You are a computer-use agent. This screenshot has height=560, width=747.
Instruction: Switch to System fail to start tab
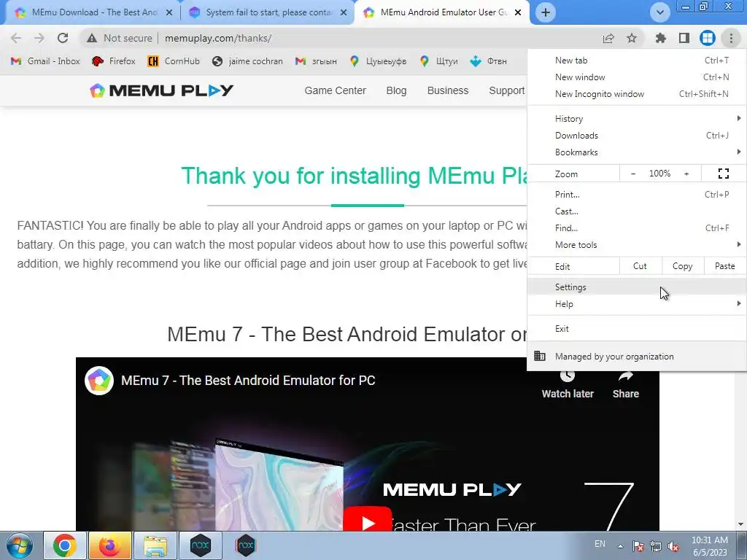(267, 12)
